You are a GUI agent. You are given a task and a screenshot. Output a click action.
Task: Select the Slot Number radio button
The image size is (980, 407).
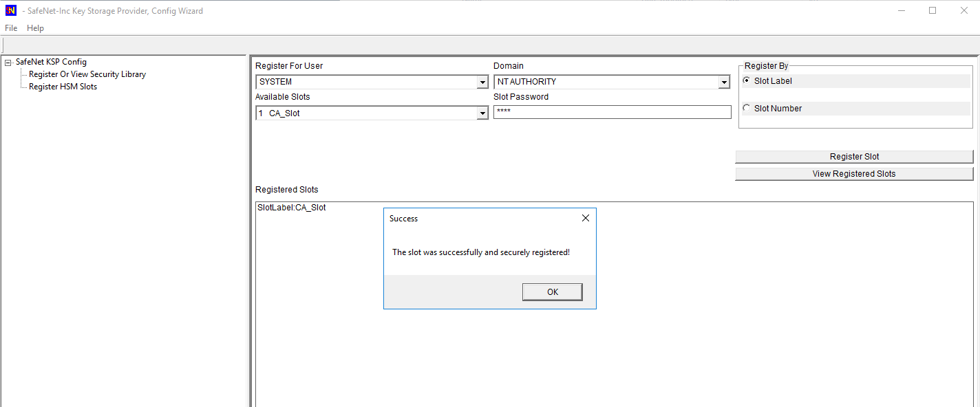[747, 108]
